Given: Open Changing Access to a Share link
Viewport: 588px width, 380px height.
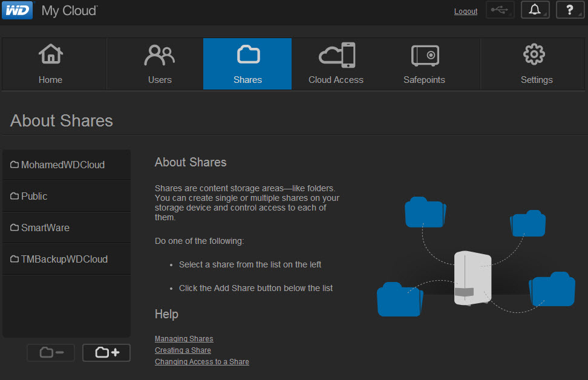Looking at the screenshot, I should pos(202,362).
